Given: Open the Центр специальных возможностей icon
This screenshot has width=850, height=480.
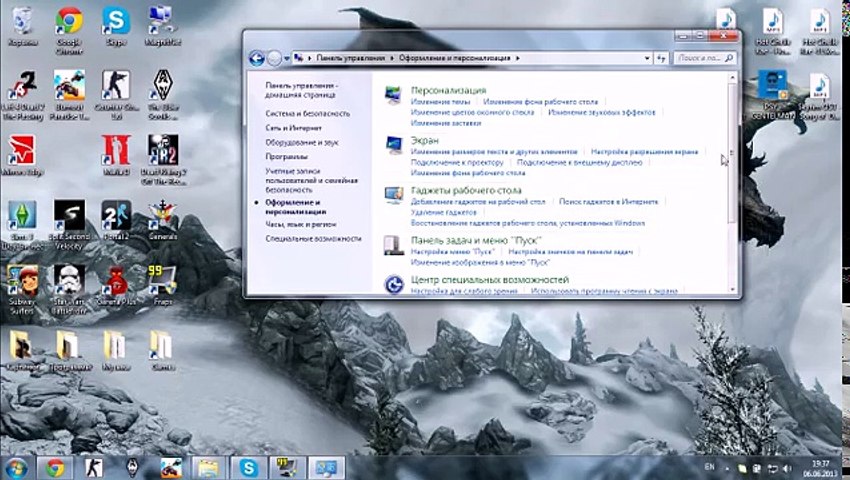Looking at the screenshot, I should pyautogui.click(x=394, y=284).
